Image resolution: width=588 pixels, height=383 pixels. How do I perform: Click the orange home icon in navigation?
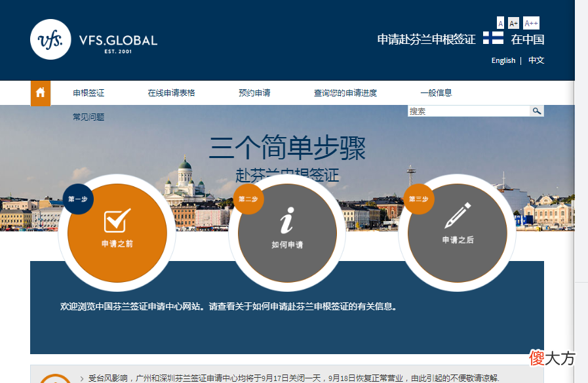point(40,92)
